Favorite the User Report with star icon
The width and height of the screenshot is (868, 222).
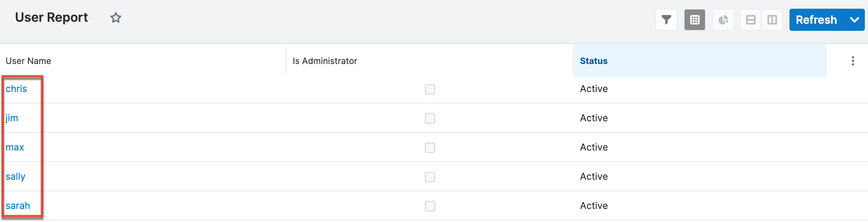pos(116,18)
